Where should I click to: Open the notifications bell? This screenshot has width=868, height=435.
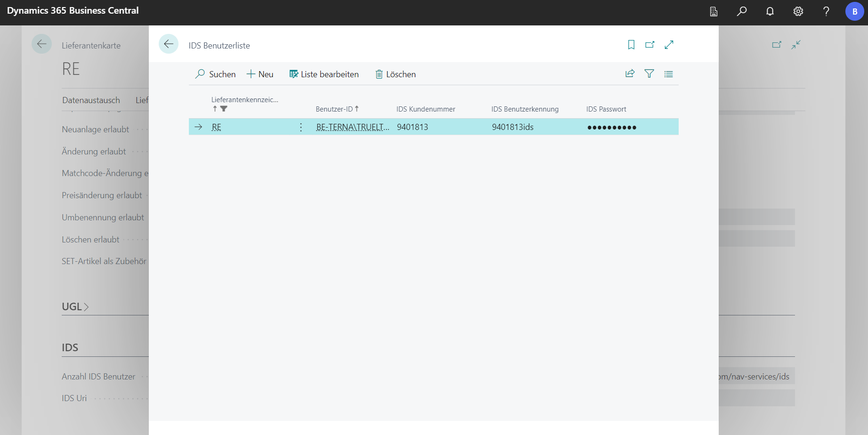coord(770,11)
